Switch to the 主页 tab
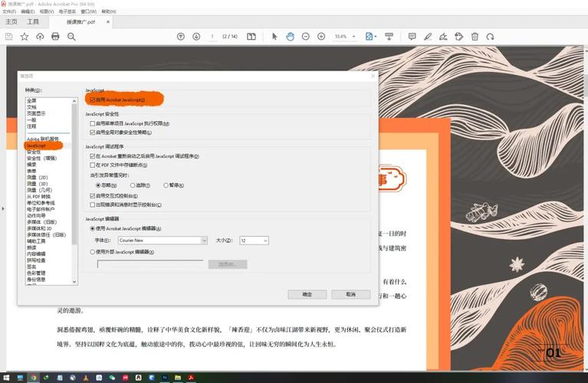Screen dimensions: 588x383 pyautogui.click(x=11, y=21)
